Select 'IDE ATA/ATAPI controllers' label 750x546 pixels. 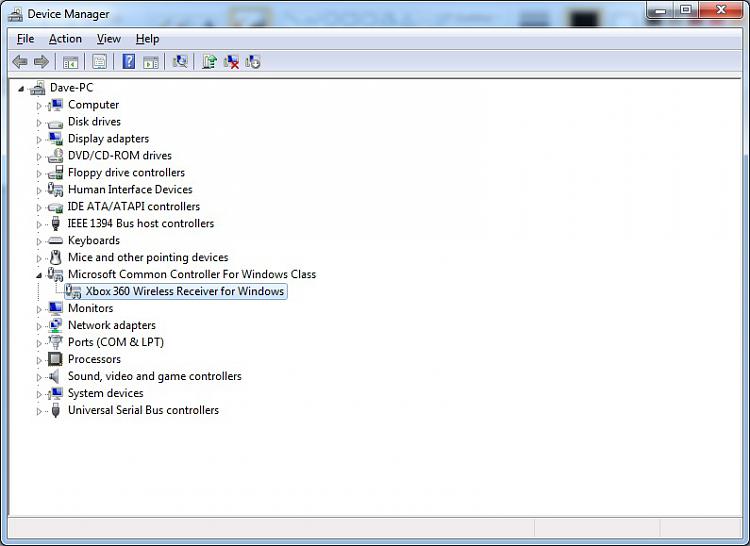[x=134, y=207]
